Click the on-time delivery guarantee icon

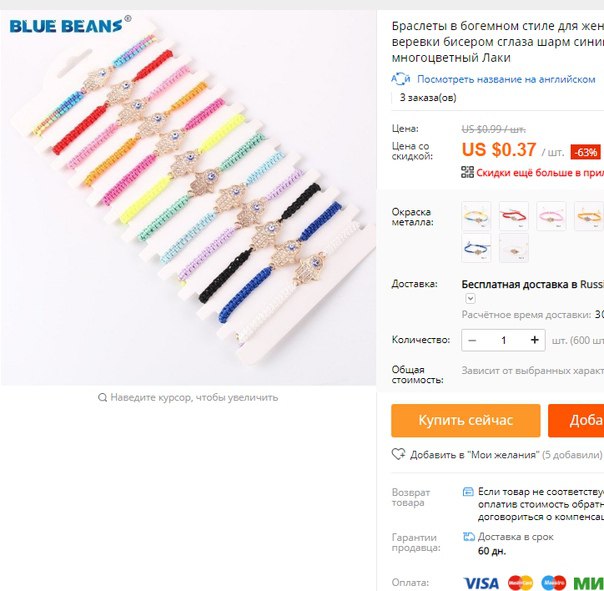(x=468, y=536)
